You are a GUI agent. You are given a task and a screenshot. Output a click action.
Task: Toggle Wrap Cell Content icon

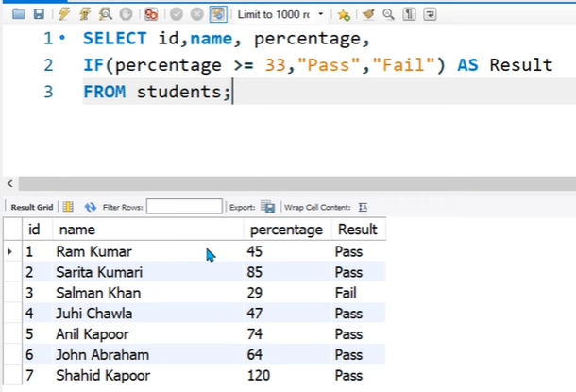363,207
